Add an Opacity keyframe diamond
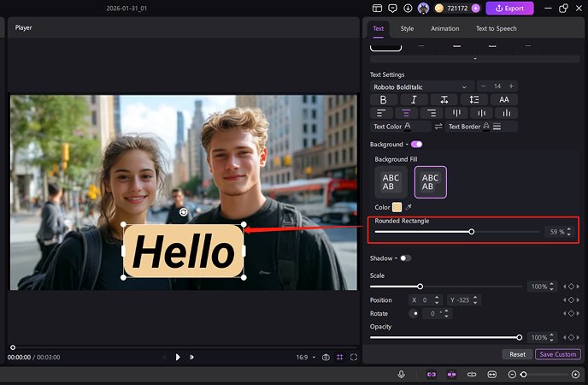Image resolution: width=588 pixels, height=385 pixels. coord(571,337)
